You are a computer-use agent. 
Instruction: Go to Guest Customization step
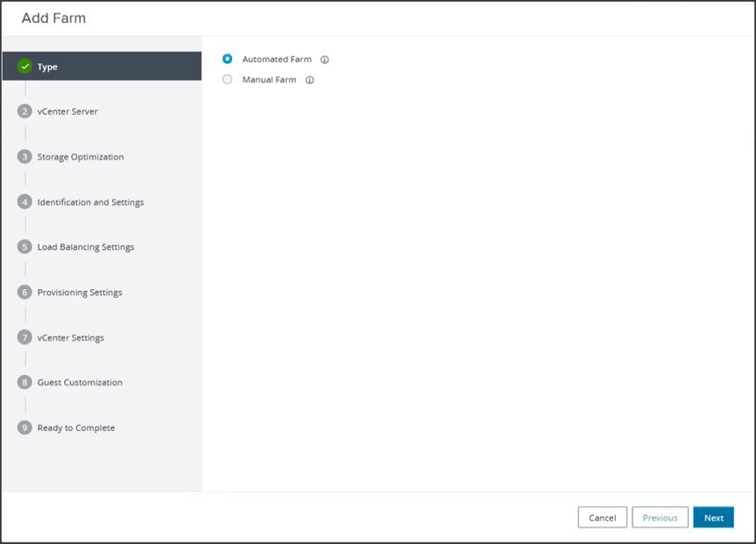[x=80, y=383]
